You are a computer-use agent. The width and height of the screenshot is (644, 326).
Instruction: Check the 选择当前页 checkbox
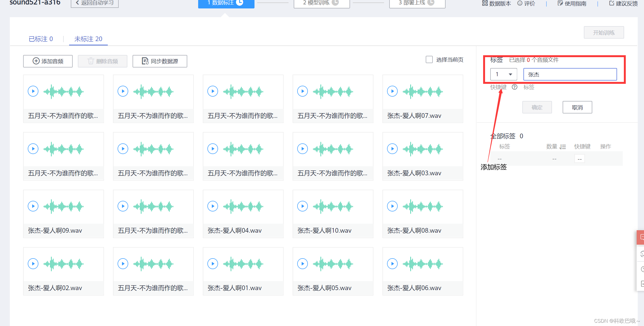[429, 60]
